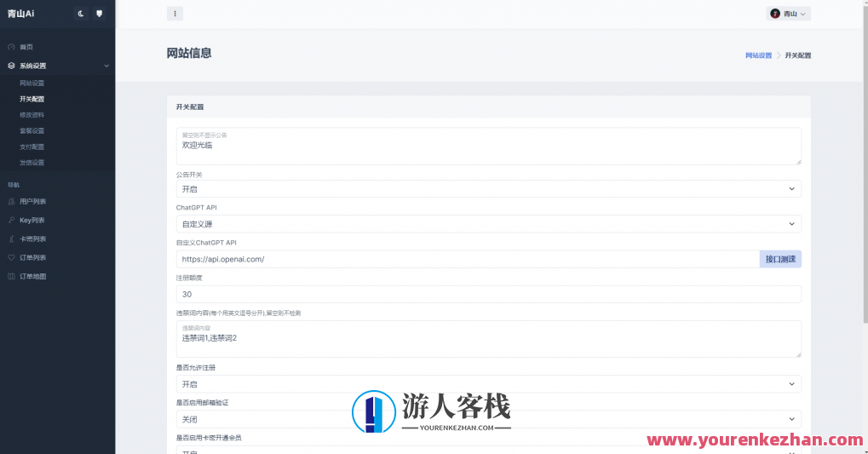The image size is (868, 454).
Task: Toggle dark mode with the moon icon
Action: pyautogui.click(x=81, y=14)
